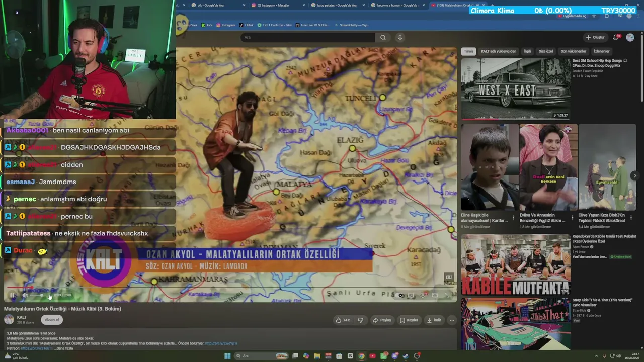644x362 pixels.
Task: Open the Kapadokya'da Kabile Usulü video title
Action: (604, 239)
